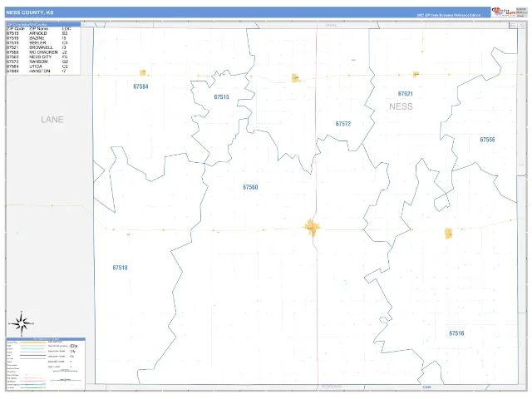
Task: Click the ZIP Code index header bar
Action: click(43, 24)
